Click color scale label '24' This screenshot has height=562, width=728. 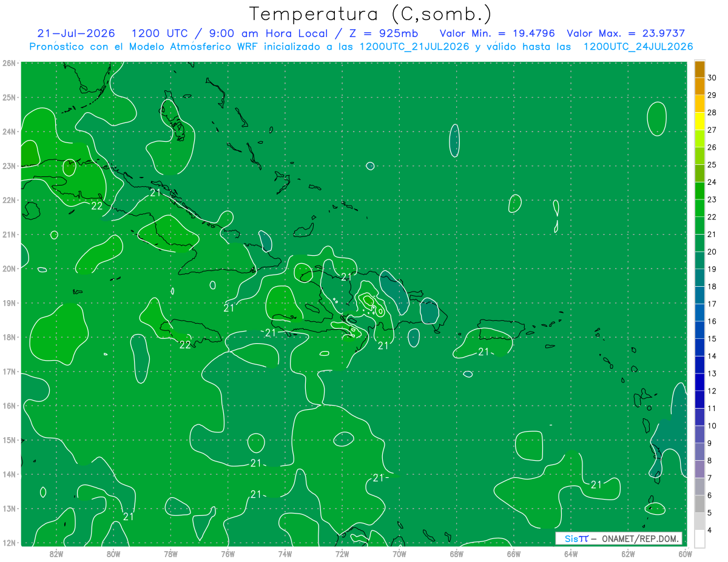tap(712, 182)
